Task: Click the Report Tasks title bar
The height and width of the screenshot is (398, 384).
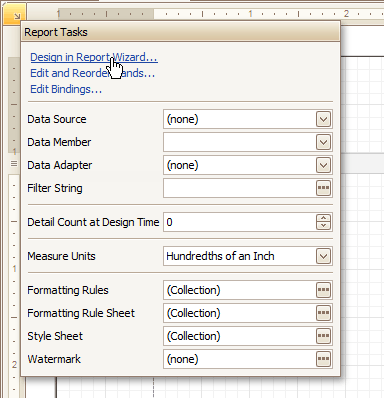Action: pyautogui.click(x=180, y=32)
